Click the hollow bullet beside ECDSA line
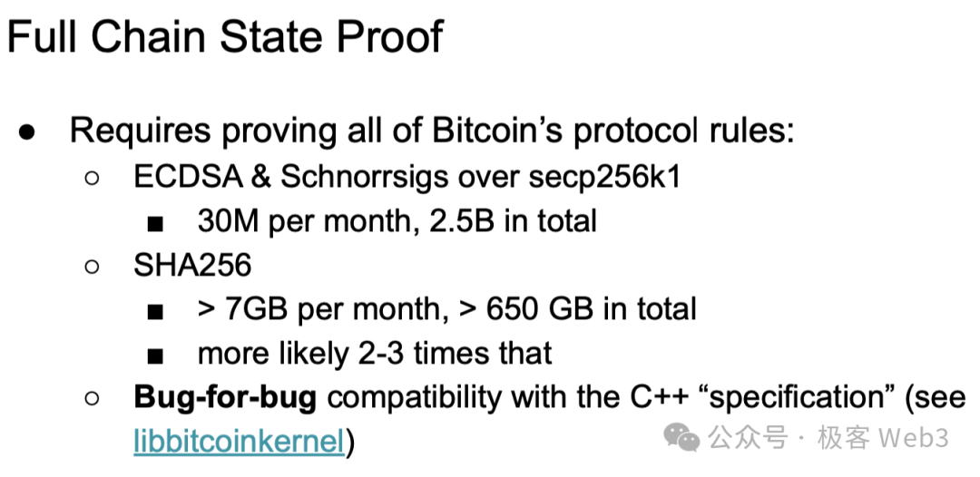980x477 pixels. (92, 178)
